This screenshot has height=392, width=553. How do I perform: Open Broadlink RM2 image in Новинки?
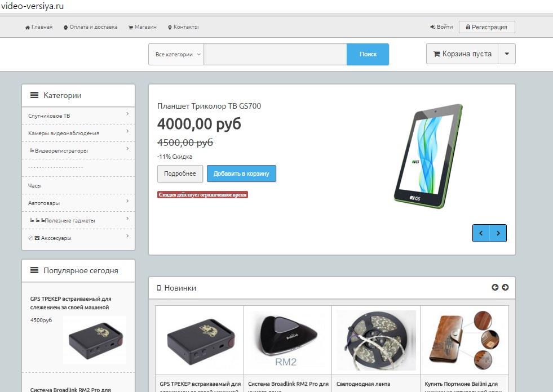click(288, 341)
